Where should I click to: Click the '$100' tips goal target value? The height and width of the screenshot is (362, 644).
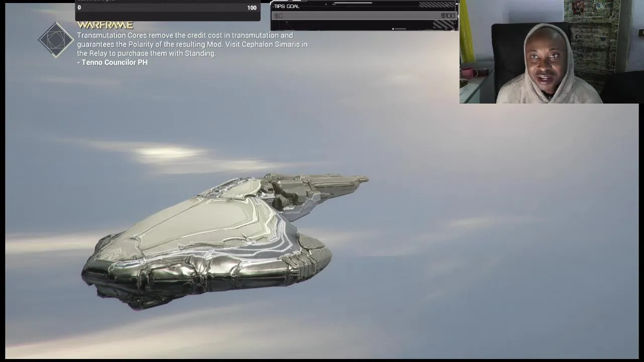(447, 16)
